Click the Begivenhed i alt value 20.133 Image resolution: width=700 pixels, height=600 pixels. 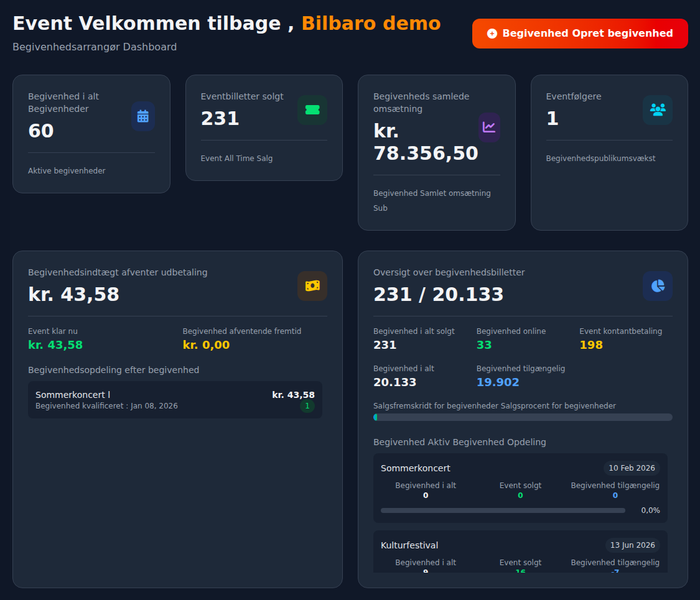[x=394, y=382]
